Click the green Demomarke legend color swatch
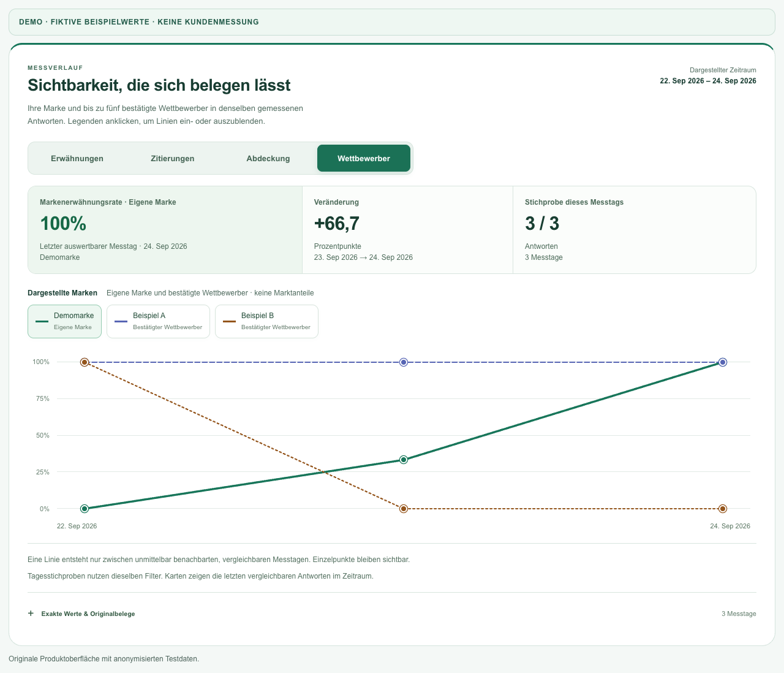Screen dimensions: 784x673 pyautogui.click(x=42, y=321)
